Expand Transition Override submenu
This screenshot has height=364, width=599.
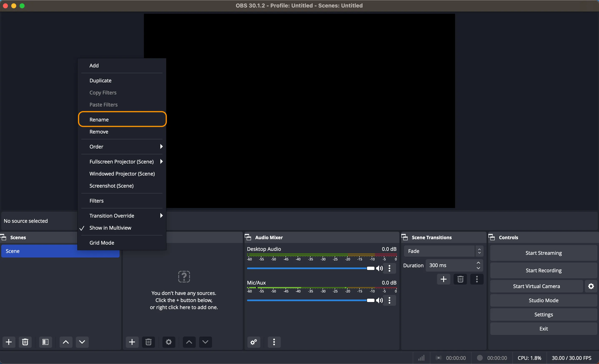(x=122, y=216)
